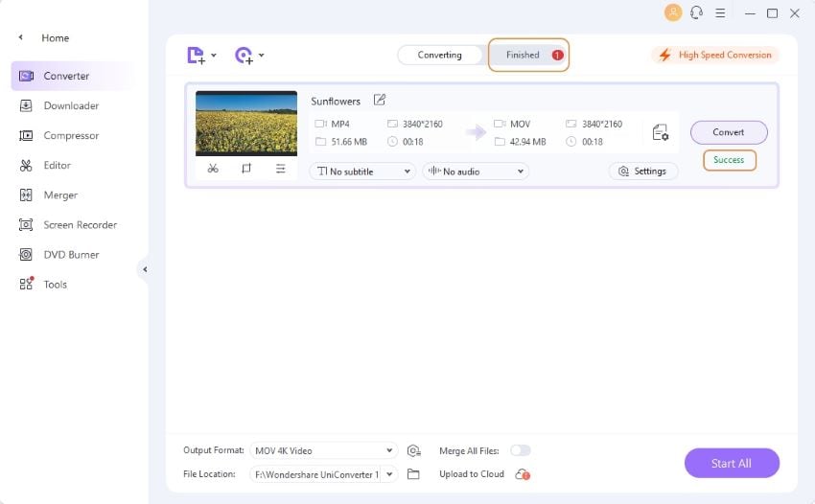
Task: Click the custom format settings icon
Action: point(414,451)
